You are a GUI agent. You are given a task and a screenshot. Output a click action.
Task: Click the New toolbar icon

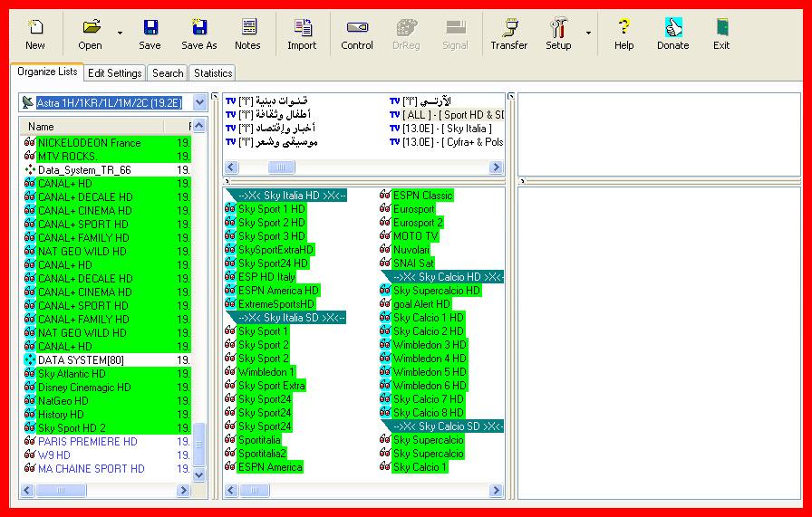pyautogui.click(x=35, y=27)
